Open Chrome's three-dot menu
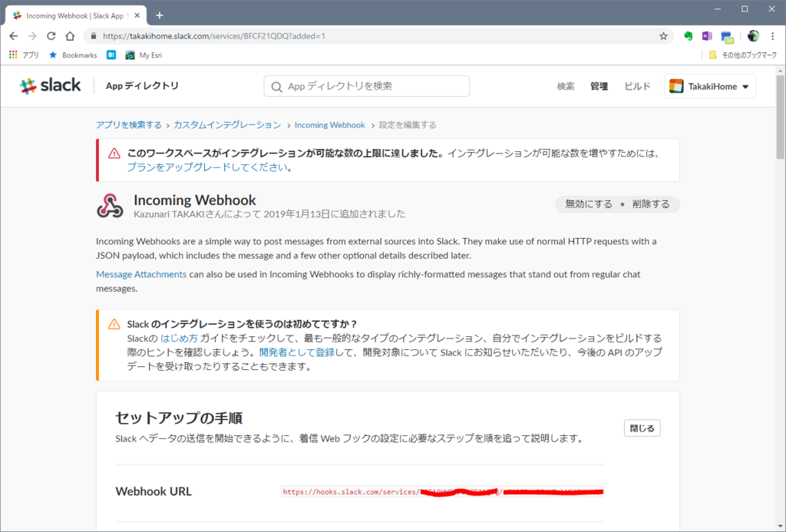 (772, 35)
